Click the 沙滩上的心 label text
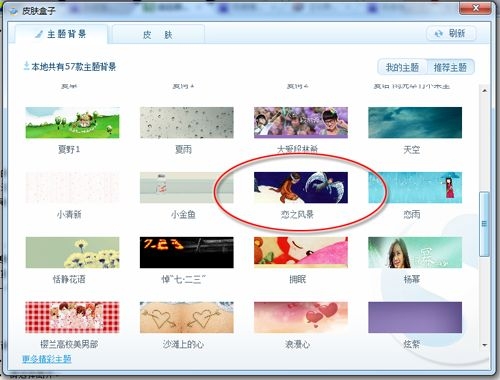Screen dimensions: 500x380 coord(183,344)
